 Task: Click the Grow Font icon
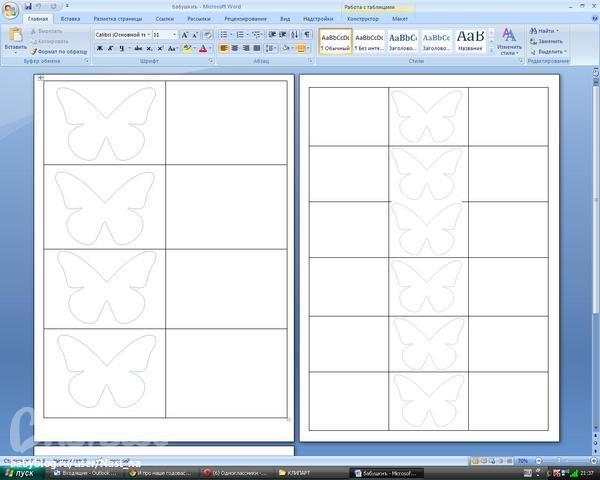185,35
